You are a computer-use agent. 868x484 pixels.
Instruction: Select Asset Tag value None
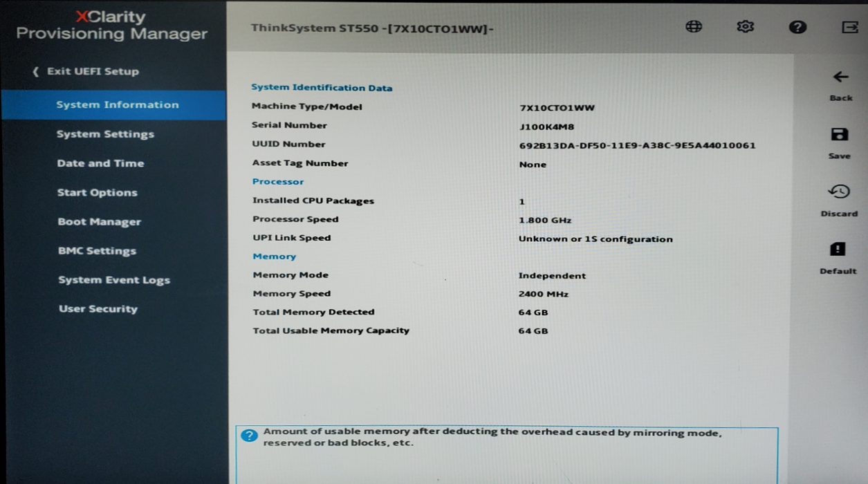click(533, 165)
